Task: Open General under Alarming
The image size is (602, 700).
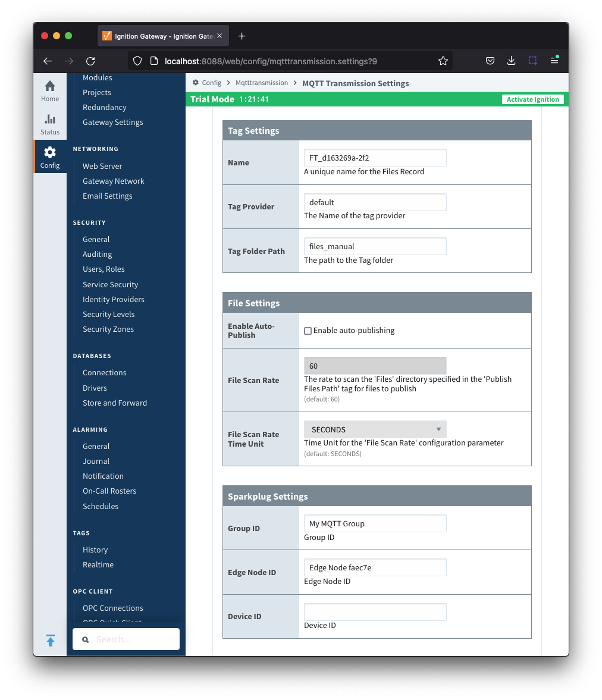Action: click(x=96, y=447)
